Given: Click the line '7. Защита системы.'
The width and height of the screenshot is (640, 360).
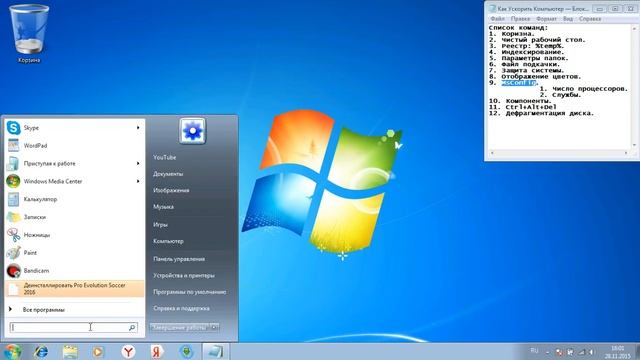Looking at the screenshot, I should click(x=527, y=70).
